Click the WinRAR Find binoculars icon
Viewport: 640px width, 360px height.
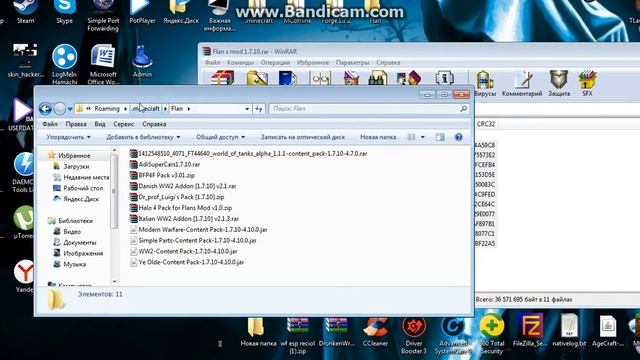click(378, 78)
